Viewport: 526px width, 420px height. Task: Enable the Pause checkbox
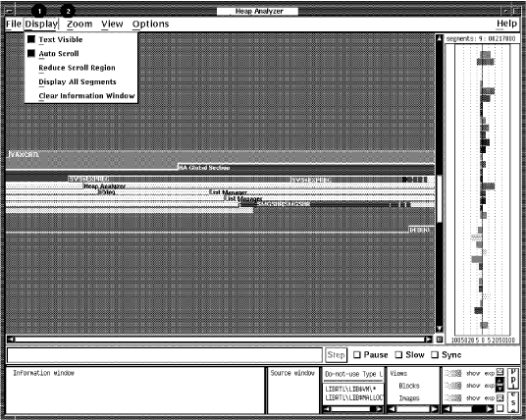[x=357, y=354]
